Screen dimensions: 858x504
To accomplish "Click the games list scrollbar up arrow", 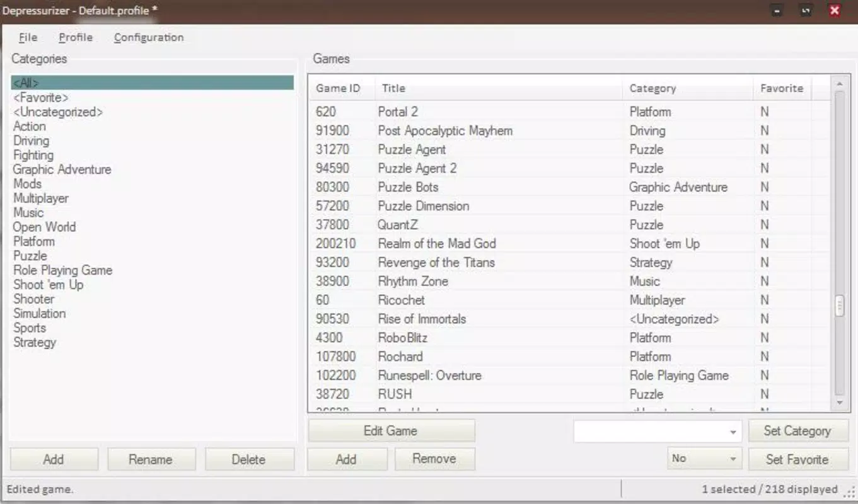I will pos(839,84).
